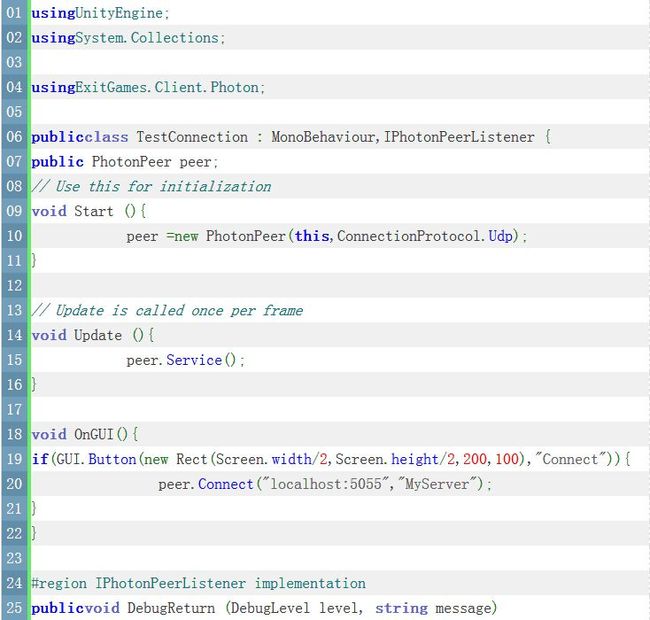Screen dimensions: 650x620
Task: Click Service call on line 15
Action: coord(194,360)
